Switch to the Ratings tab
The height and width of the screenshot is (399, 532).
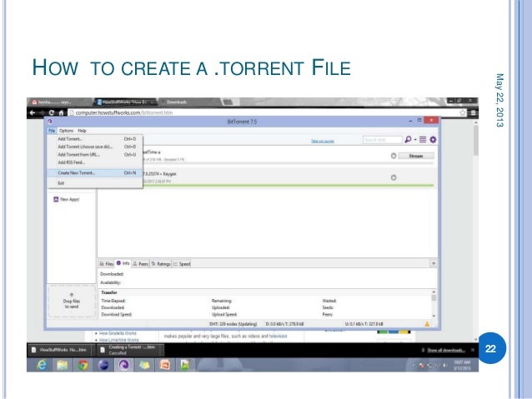point(161,264)
